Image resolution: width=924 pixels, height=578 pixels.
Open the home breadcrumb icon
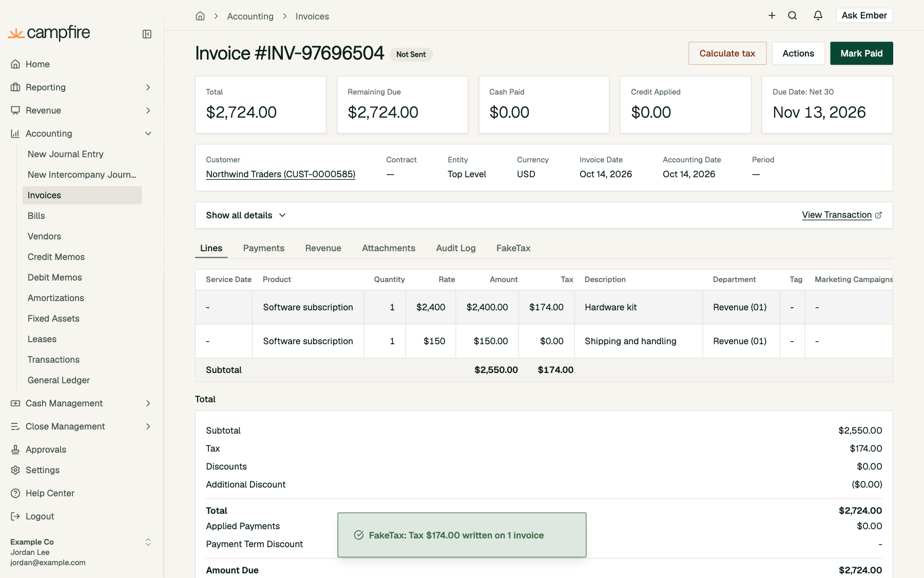click(200, 16)
